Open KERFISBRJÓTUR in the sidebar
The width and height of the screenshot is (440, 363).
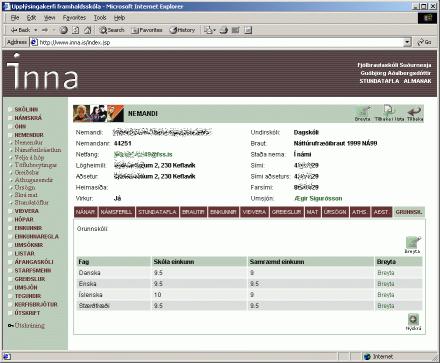(36, 304)
